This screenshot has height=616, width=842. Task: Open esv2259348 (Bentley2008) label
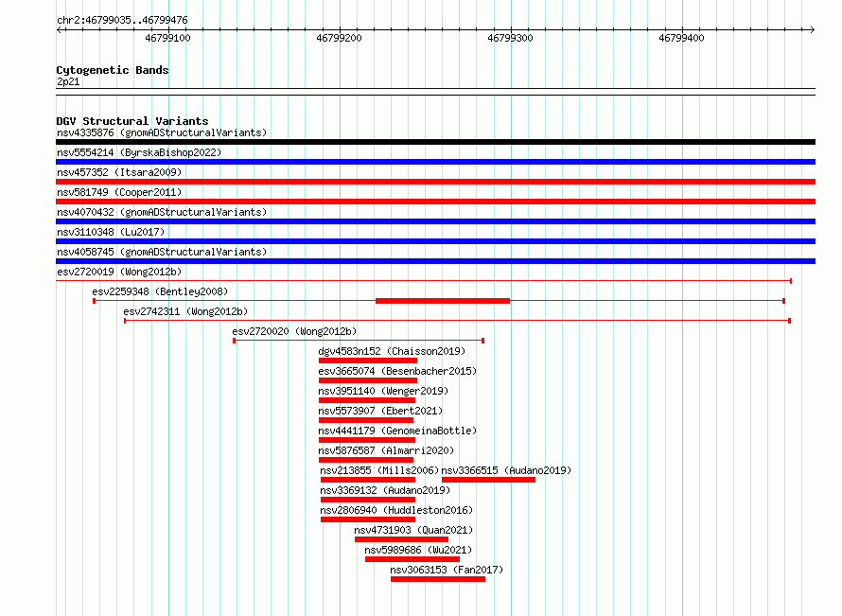[x=160, y=291]
